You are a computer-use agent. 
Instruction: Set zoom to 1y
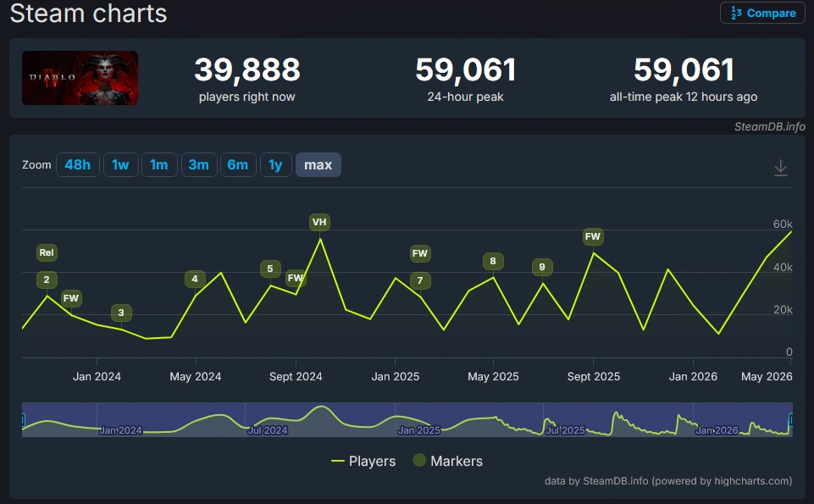click(275, 165)
